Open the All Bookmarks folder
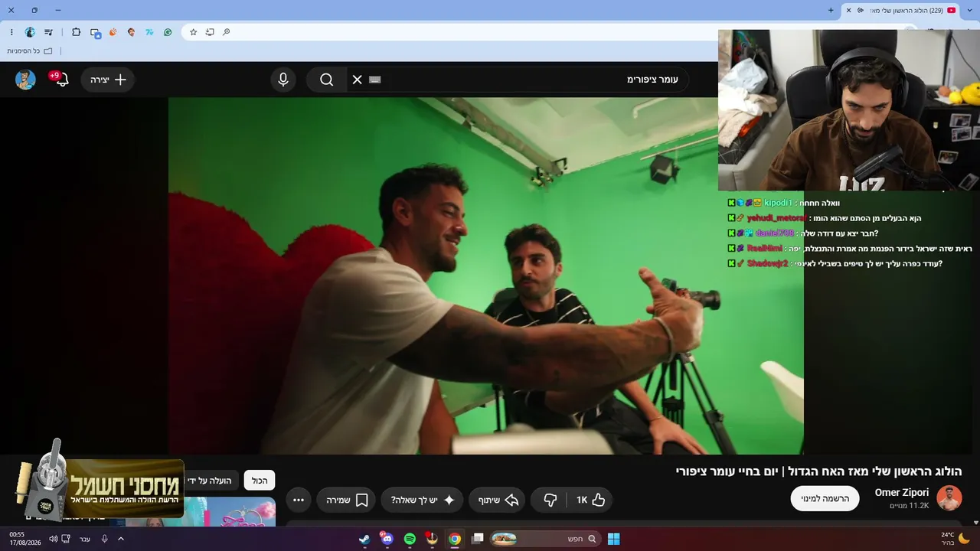The width and height of the screenshot is (980, 551). click(30, 51)
